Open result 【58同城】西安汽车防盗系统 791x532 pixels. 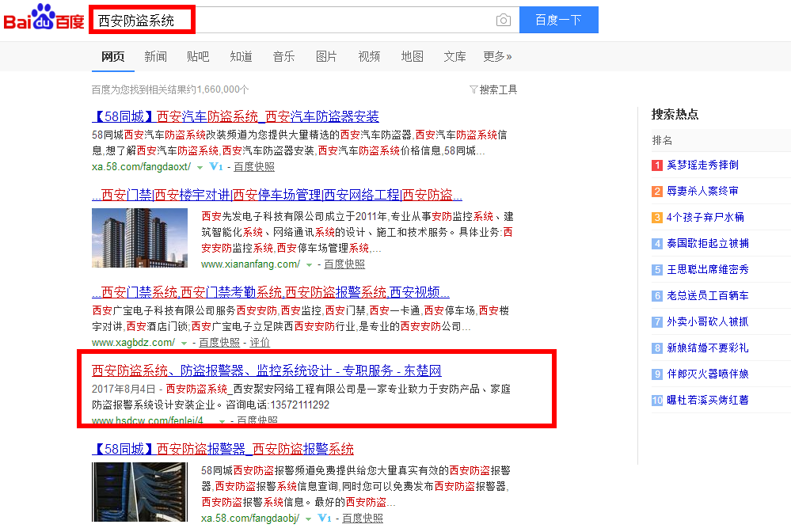(235, 116)
